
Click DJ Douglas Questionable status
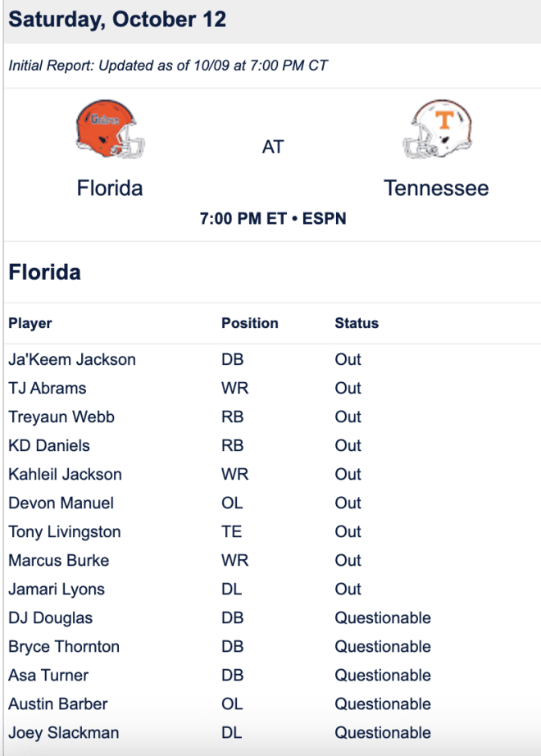(383, 617)
